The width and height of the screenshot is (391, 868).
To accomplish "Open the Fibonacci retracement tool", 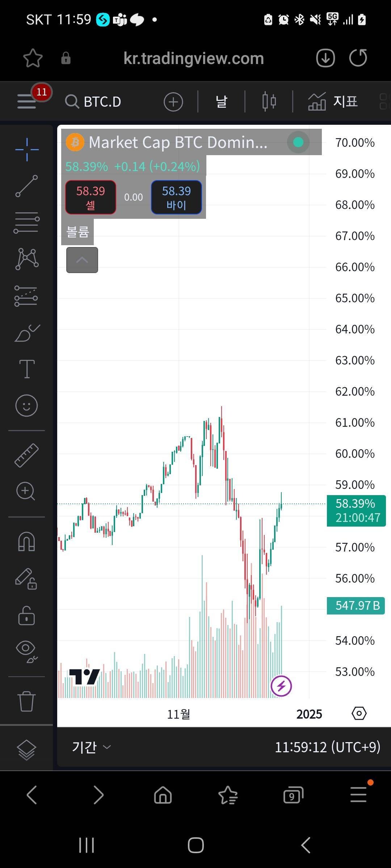I will (x=26, y=222).
